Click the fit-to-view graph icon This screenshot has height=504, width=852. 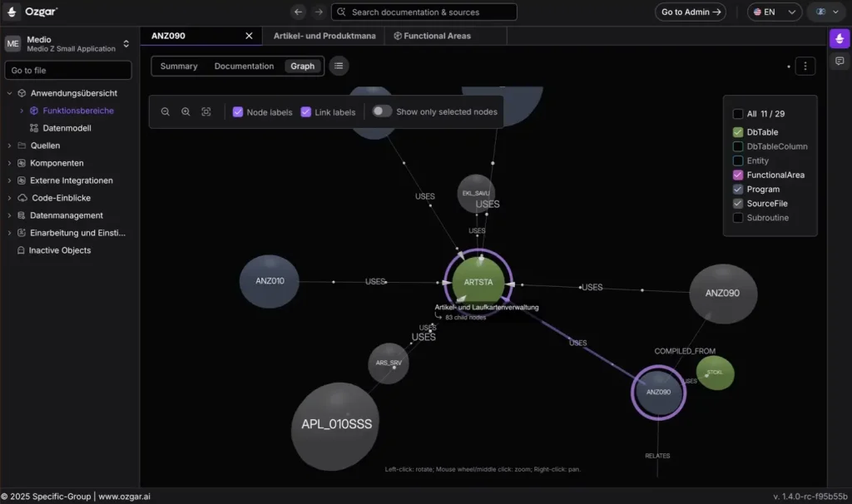[206, 112]
